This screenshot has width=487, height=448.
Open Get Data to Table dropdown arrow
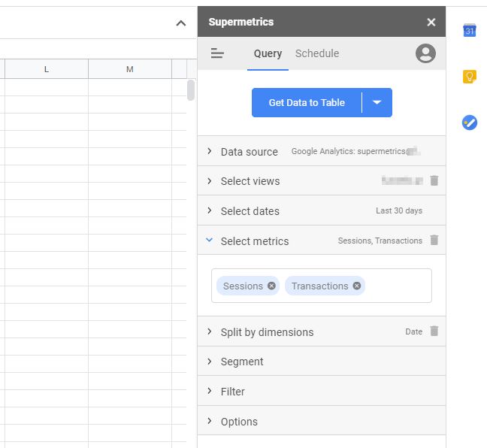coord(377,102)
